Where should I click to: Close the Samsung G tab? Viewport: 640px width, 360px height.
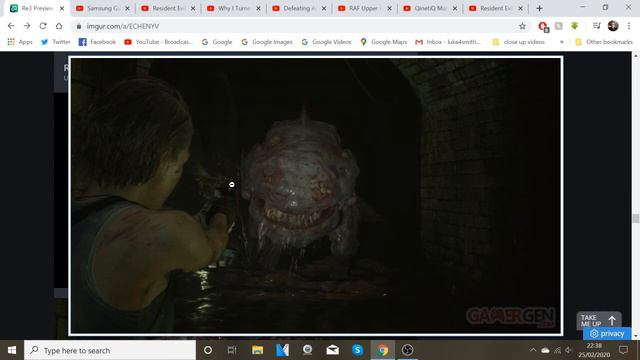click(x=127, y=8)
